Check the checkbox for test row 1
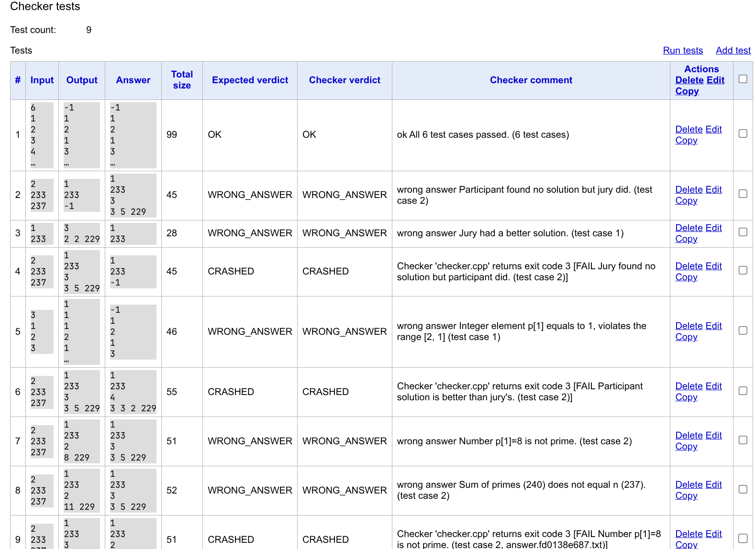This screenshot has width=756, height=549. (x=743, y=133)
